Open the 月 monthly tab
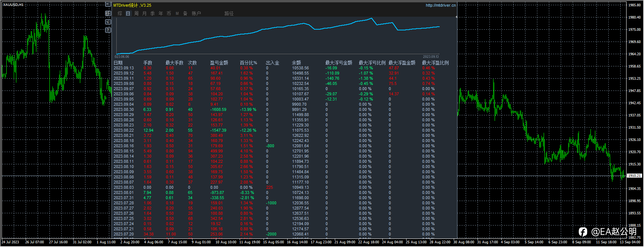The height and width of the screenshot is (247, 644). click(145, 13)
